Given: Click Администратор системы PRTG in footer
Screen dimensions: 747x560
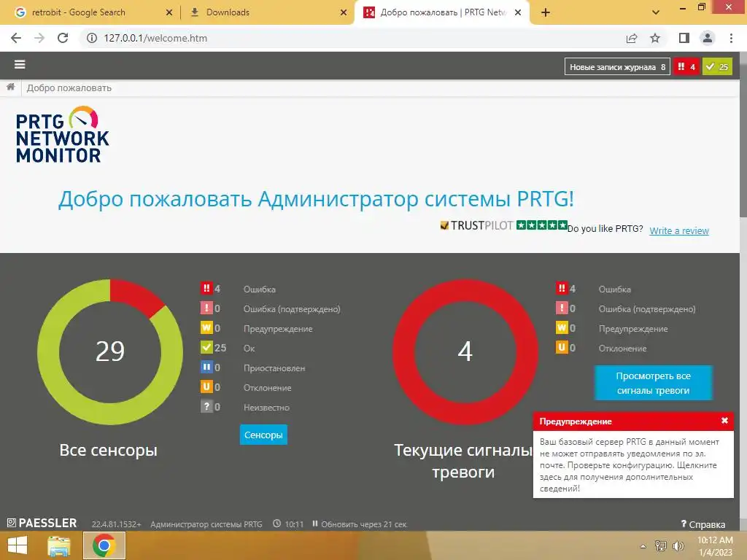Looking at the screenshot, I should (206, 524).
